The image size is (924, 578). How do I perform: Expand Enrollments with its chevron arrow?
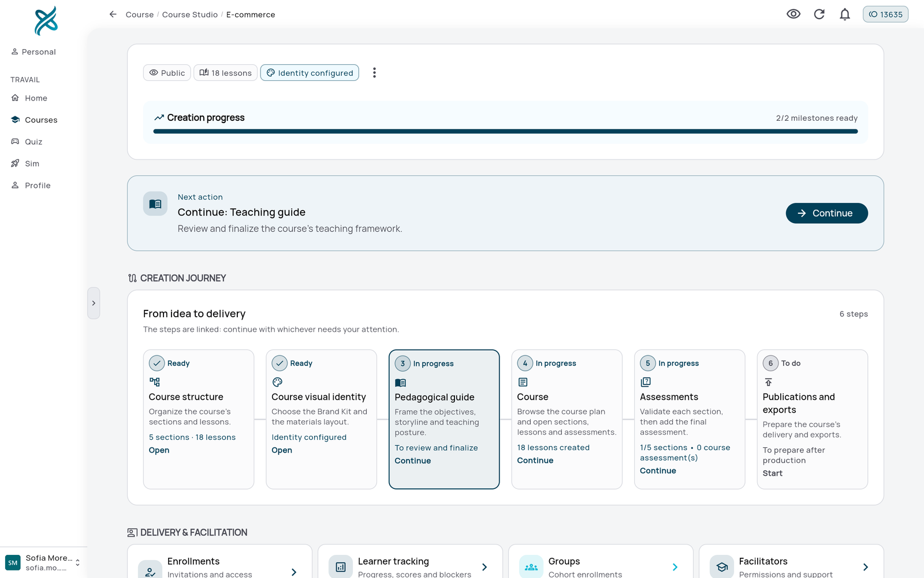click(294, 572)
